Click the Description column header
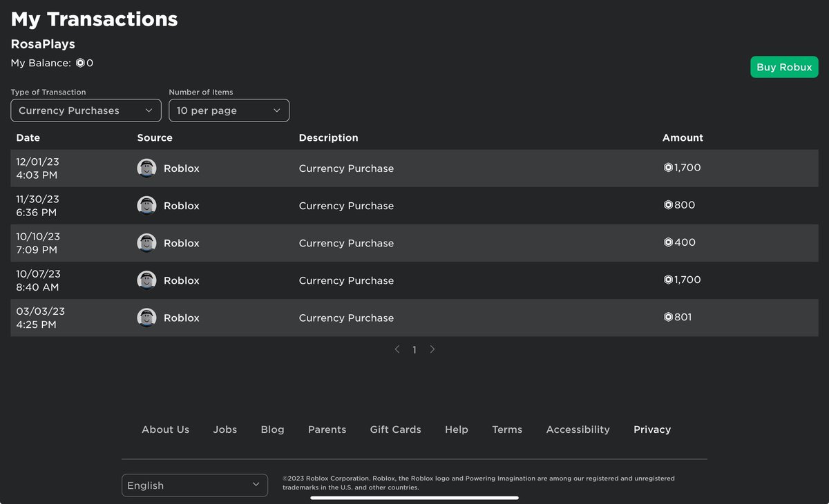Image resolution: width=829 pixels, height=504 pixels. [x=329, y=137]
